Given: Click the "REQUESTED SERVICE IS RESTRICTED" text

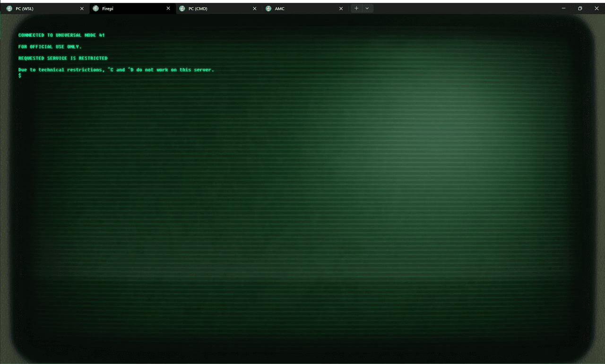Looking at the screenshot, I should pyautogui.click(x=63, y=58).
